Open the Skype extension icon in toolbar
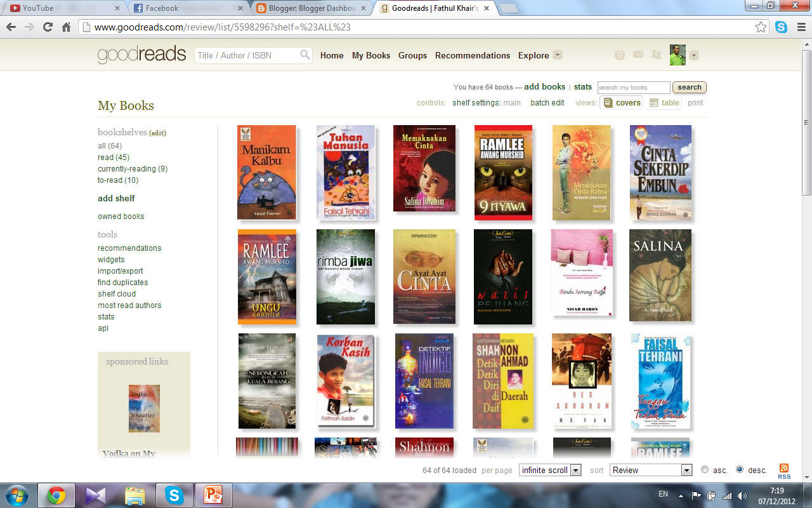The image size is (812, 508). [781, 27]
